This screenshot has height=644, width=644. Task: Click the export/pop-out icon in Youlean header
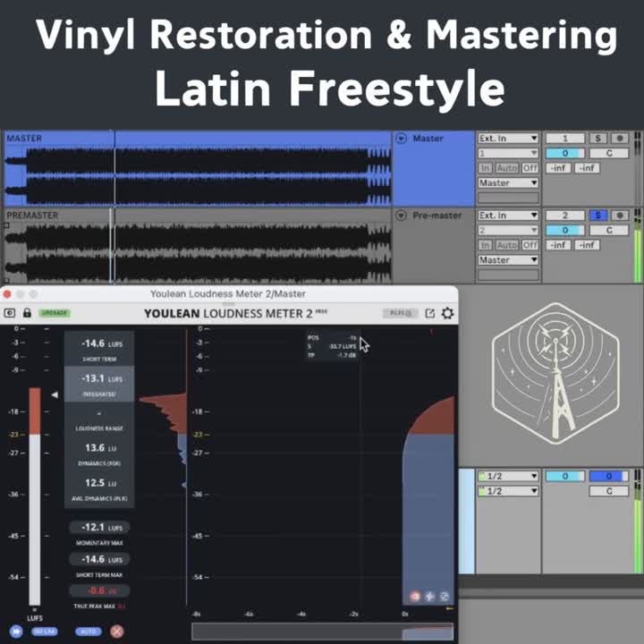[x=429, y=313]
